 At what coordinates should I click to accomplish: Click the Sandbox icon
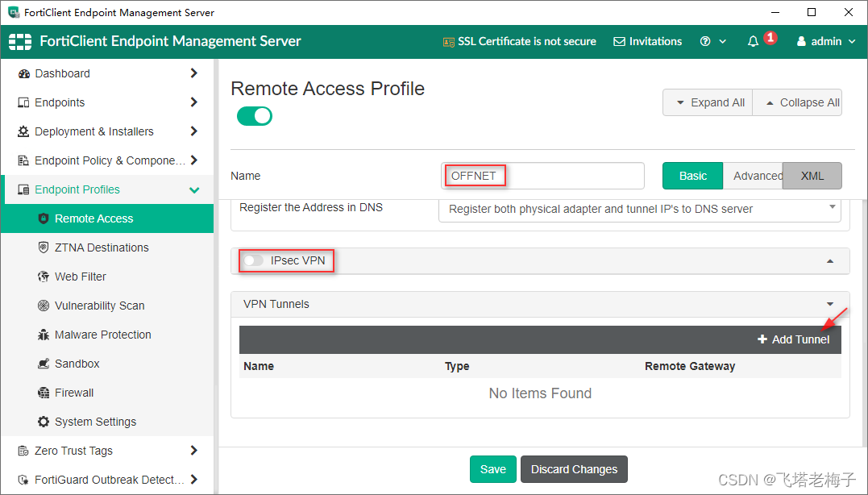(44, 364)
